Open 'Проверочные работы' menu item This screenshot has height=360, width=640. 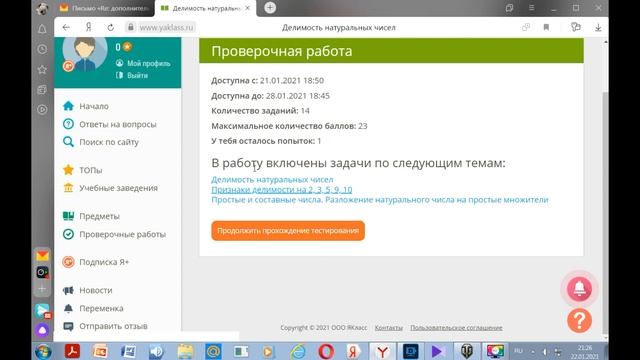(122, 234)
